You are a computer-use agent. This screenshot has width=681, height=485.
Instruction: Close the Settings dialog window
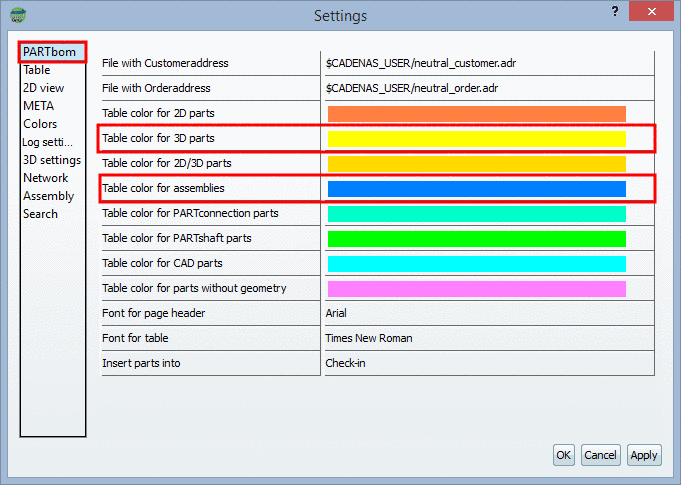point(652,14)
